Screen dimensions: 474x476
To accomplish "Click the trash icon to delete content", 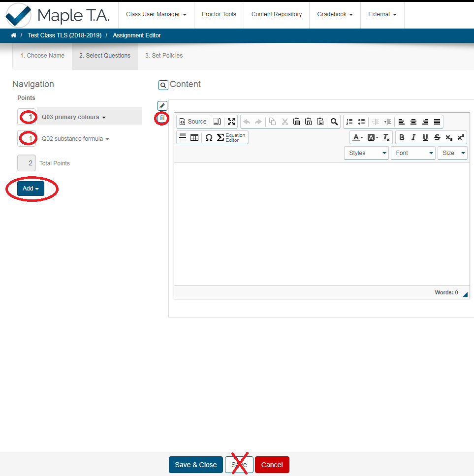I will coord(162,118).
